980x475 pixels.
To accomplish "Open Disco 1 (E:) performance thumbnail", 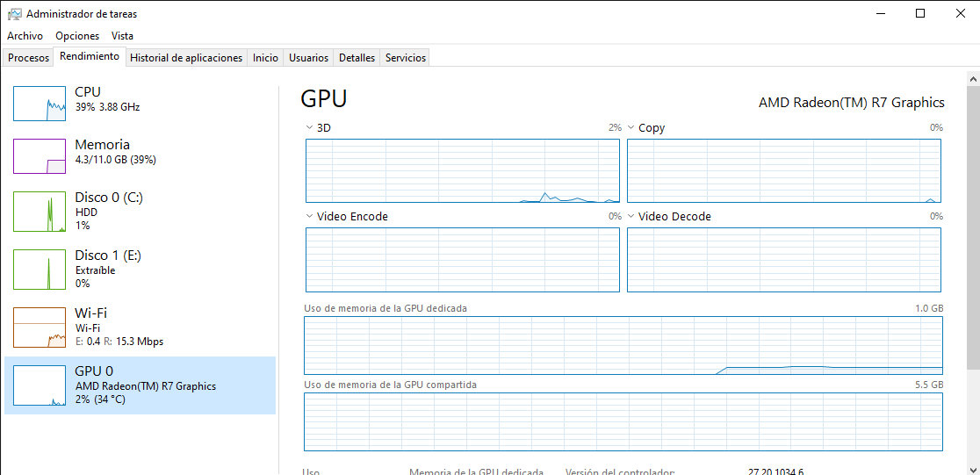I will (40, 270).
